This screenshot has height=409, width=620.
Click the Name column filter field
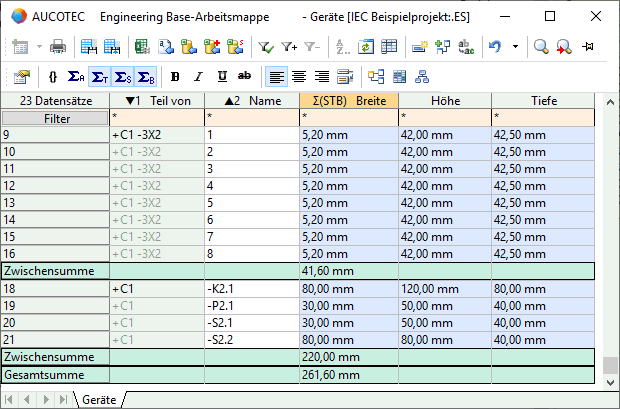coord(250,118)
